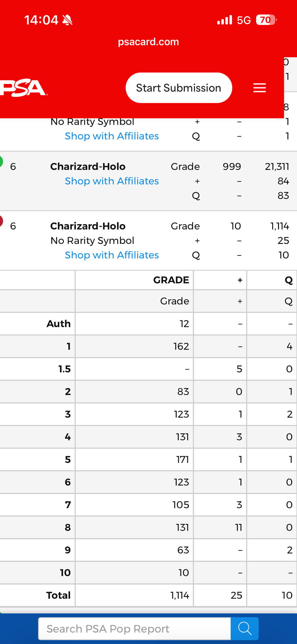Tap the PSA logo

[x=24, y=88]
